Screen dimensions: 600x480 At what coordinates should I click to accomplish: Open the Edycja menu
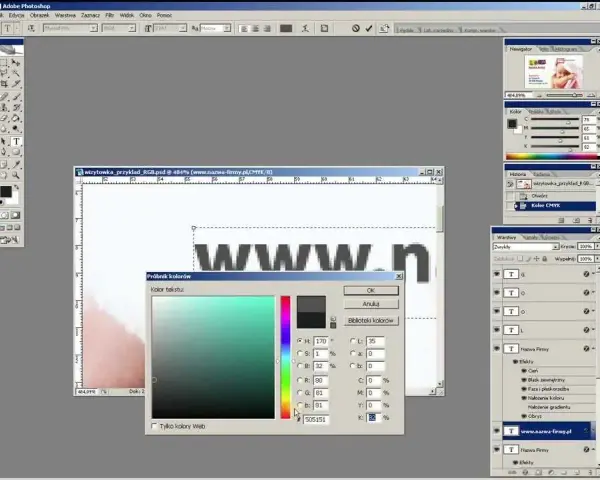pyautogui.click(x=16, y=15)
